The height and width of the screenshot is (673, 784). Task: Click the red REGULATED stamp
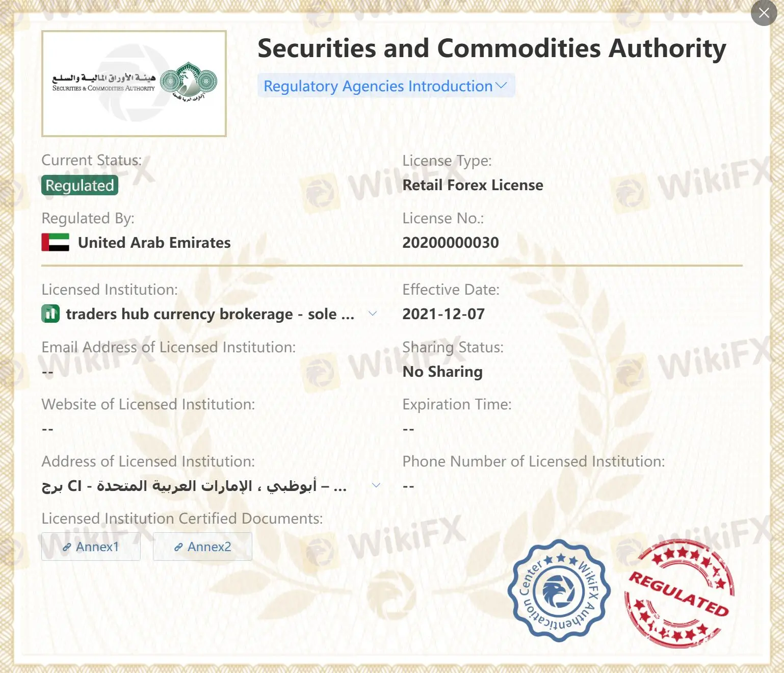(x=680, y=593)
